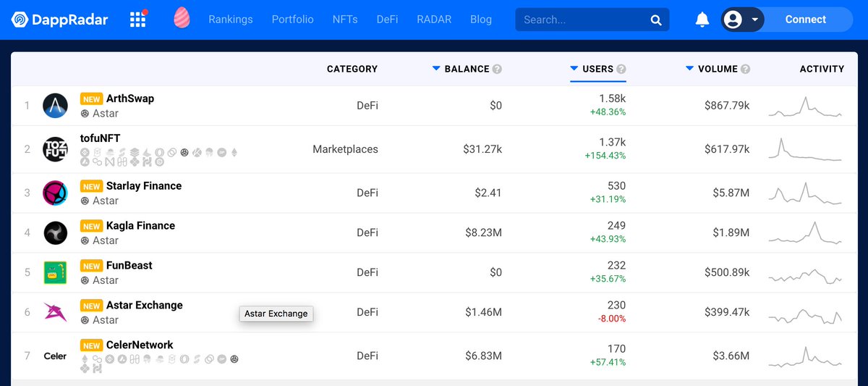Open the Astar Exchange dapp link
868x386 pixels.
coord(145,305)
